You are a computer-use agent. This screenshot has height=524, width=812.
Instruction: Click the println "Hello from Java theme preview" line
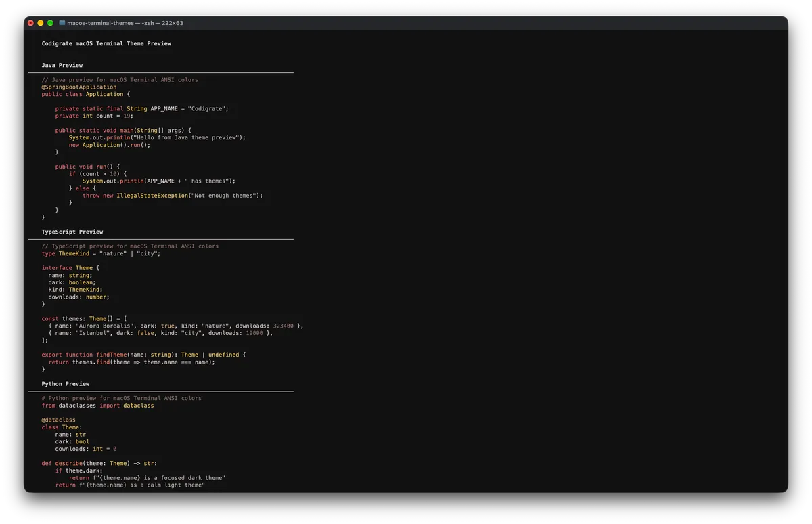click(x=157, y=137)
